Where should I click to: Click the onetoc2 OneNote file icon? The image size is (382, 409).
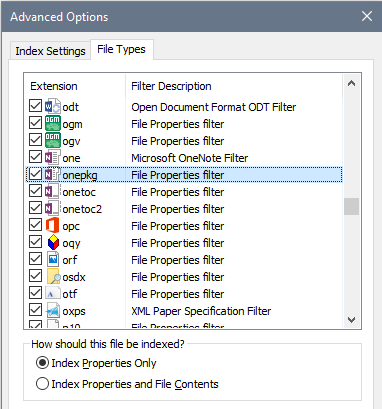(53, 209)
